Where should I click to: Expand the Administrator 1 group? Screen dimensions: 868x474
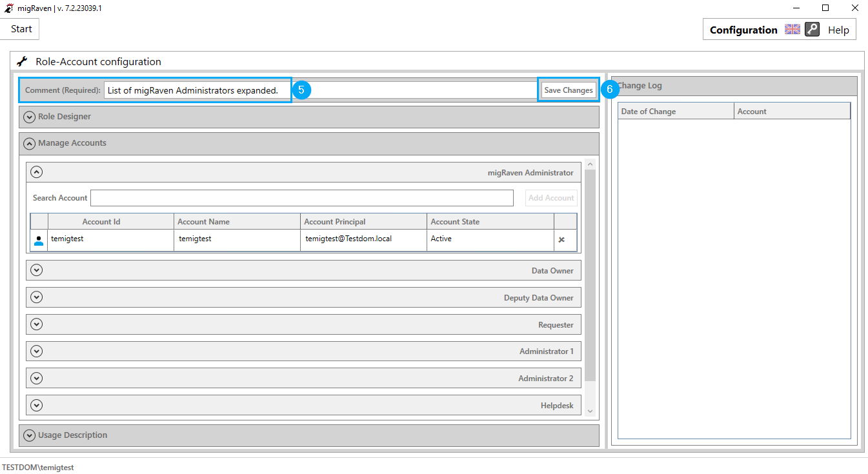37,351
